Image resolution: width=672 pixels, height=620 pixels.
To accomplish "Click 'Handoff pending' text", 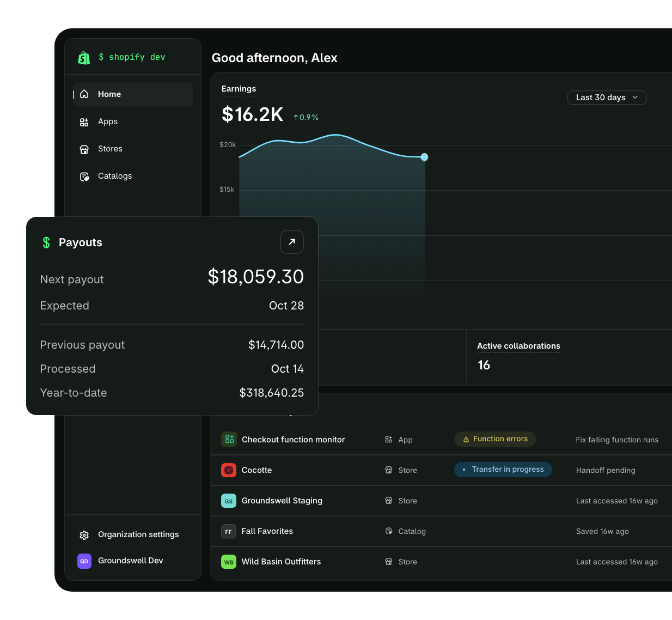I will (x=606, y=470).
